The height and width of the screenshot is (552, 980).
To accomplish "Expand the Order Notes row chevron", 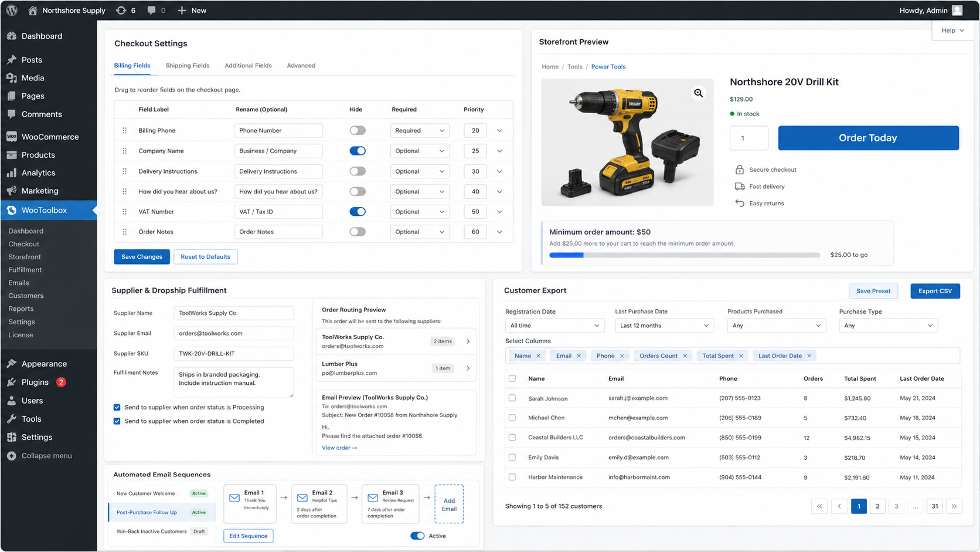I will tap(499, 232).
